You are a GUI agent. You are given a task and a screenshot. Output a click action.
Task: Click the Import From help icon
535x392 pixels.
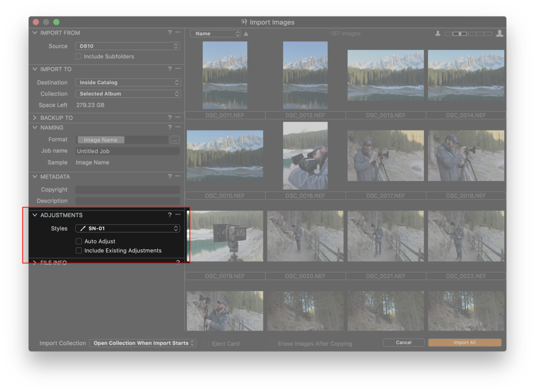pyautogui.click(x=169, y=32)
